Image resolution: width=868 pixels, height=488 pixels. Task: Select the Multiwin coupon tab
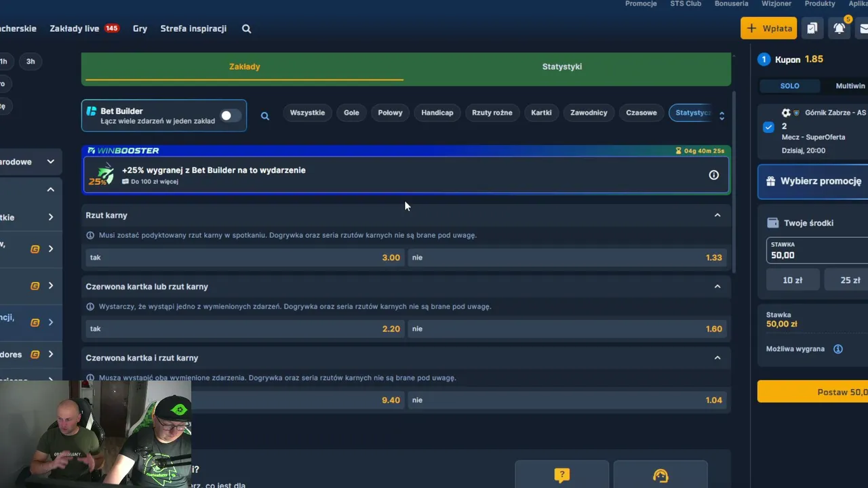pos(850,86)
